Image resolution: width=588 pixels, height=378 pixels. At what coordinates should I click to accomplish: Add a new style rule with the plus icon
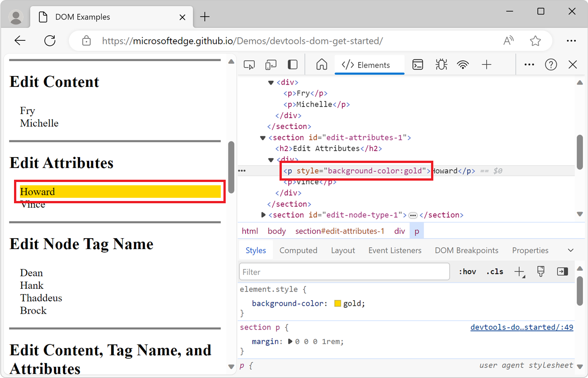(x=519, y=271)
